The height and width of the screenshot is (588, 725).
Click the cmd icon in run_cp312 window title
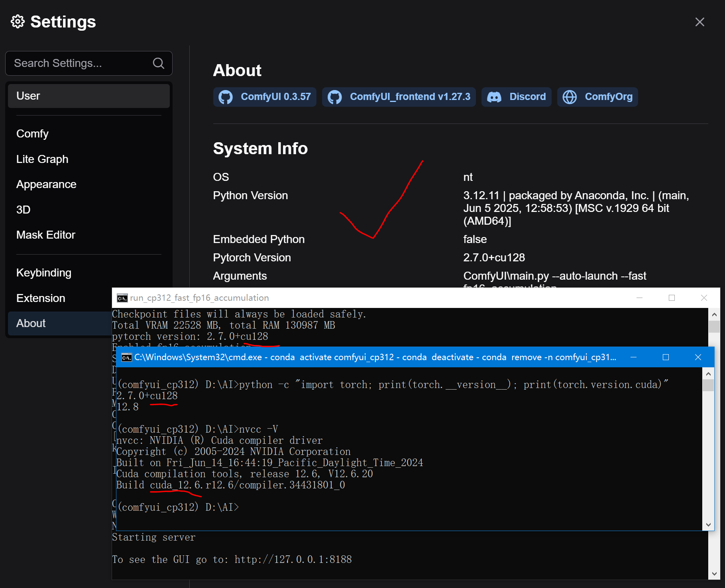122,298
